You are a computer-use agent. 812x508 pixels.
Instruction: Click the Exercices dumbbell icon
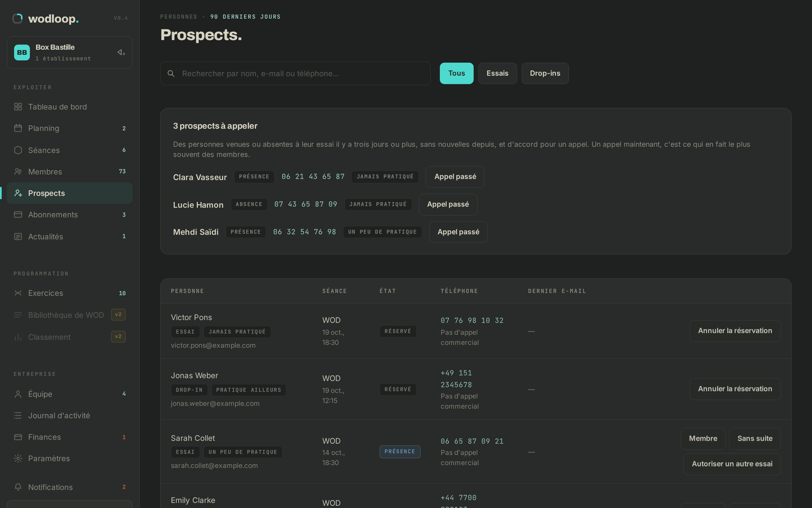[x=18, y=293]
